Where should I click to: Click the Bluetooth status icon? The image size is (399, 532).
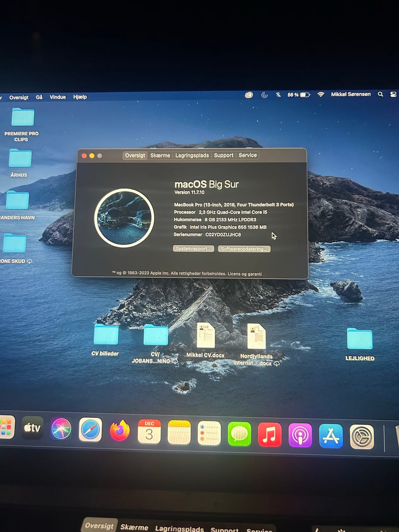pyautogui.click(x=278, y=95)
